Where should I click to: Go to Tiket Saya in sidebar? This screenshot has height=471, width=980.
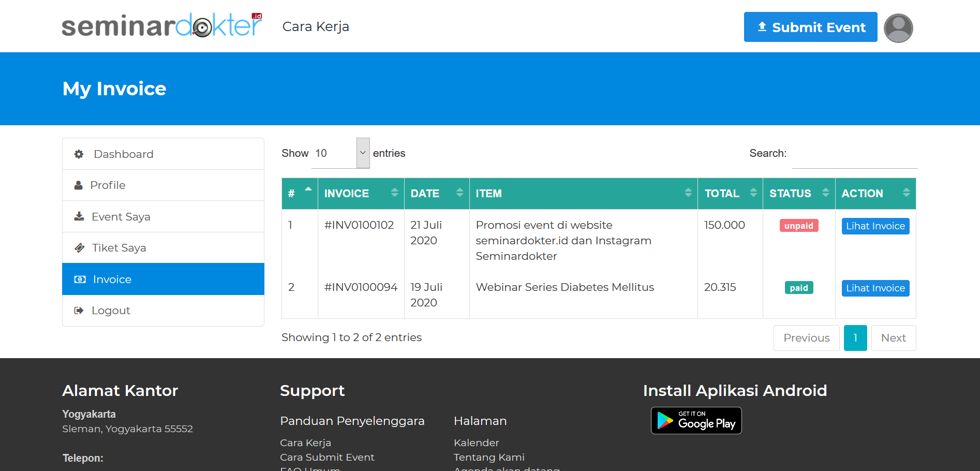coord(119,248)
